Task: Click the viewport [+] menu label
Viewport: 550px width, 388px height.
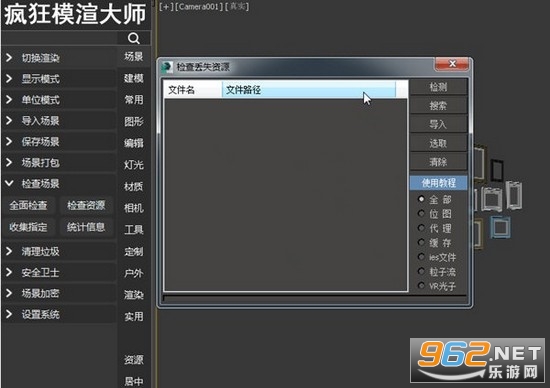Action: (166, 7)
